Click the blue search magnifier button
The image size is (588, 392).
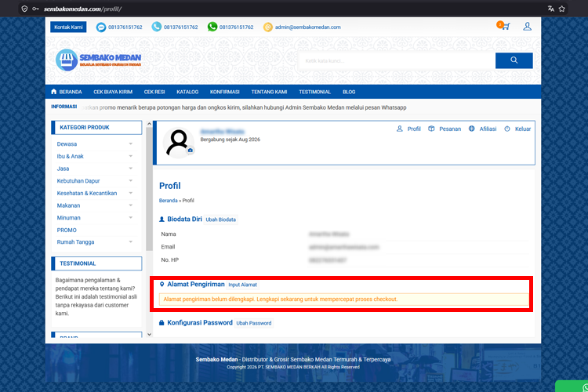pyautogui.click(x=514, y=60)
